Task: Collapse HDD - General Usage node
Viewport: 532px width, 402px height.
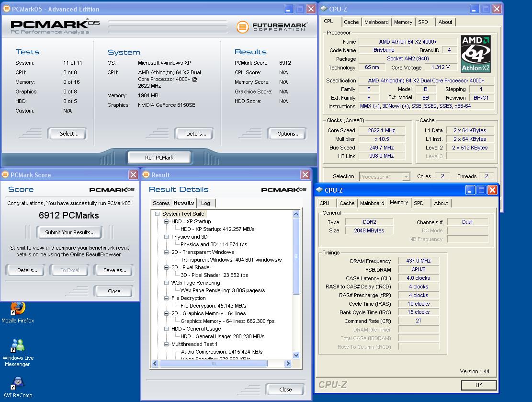Action: (166, 329)
